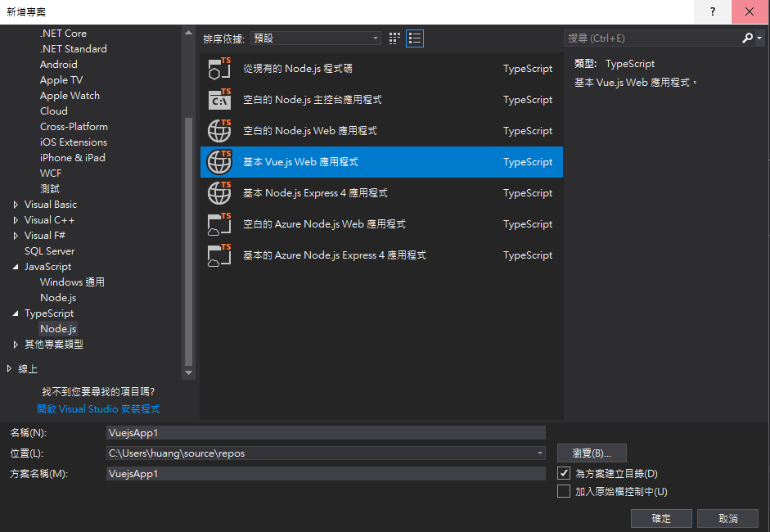Open 開啟 Visual Studio 安裝程式 link
Viewport: 770px width, 532px height.
pos(99,408)
